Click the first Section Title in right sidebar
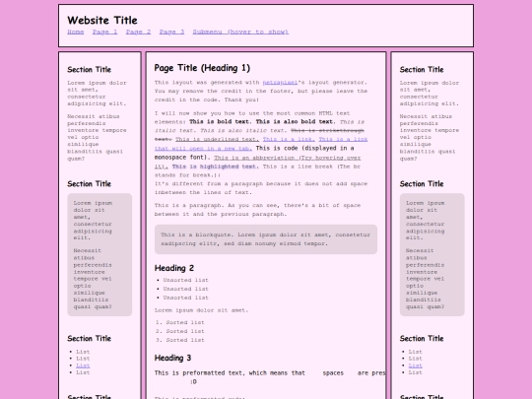The height and width of the screenshot is (399, 532). click(x=422, y=70)
